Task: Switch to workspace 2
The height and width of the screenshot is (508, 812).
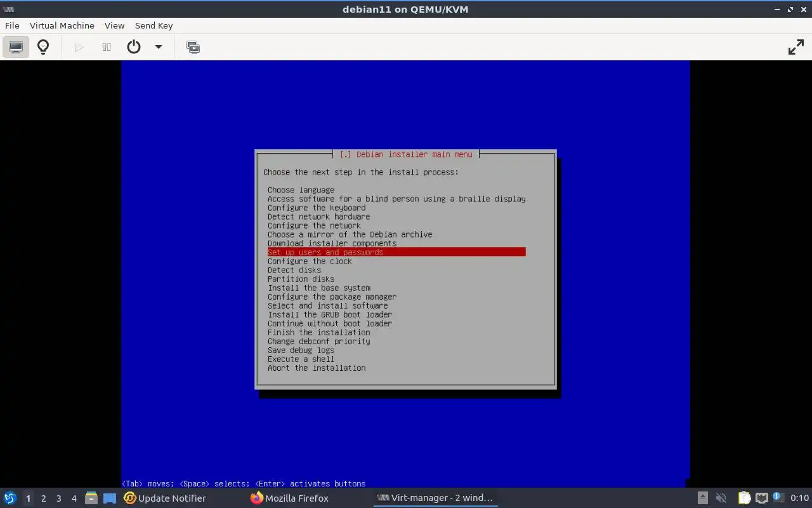Action: coord(43,498)
